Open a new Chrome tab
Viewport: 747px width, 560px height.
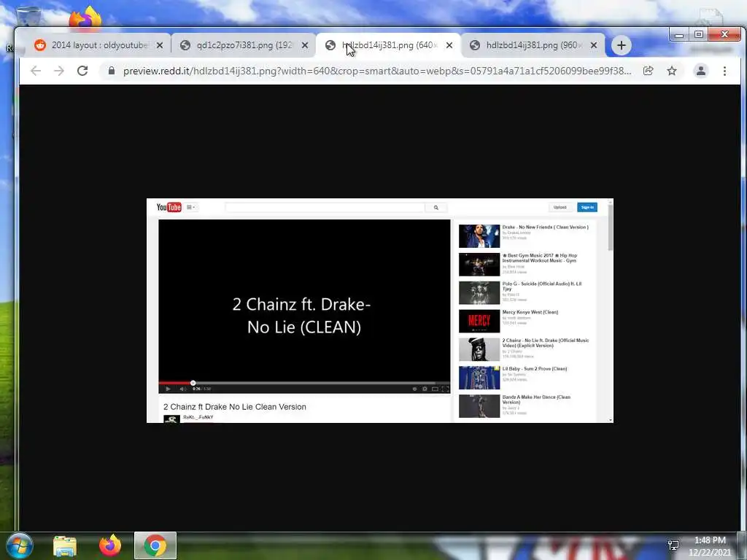point(622,45)
